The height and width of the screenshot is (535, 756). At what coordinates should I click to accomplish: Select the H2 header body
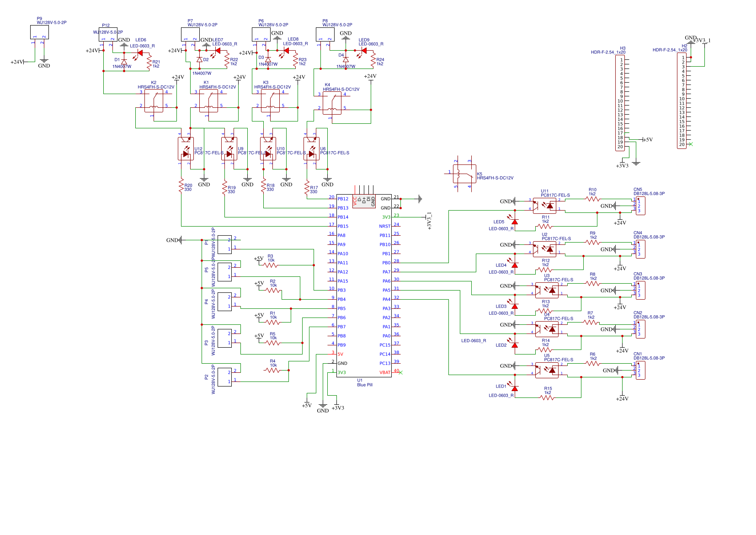pos(681,101)
